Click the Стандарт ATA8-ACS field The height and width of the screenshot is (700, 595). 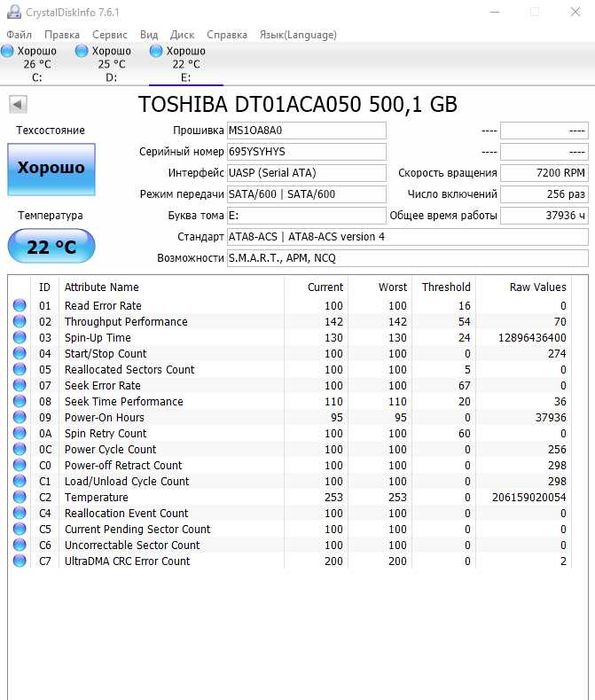408,237
